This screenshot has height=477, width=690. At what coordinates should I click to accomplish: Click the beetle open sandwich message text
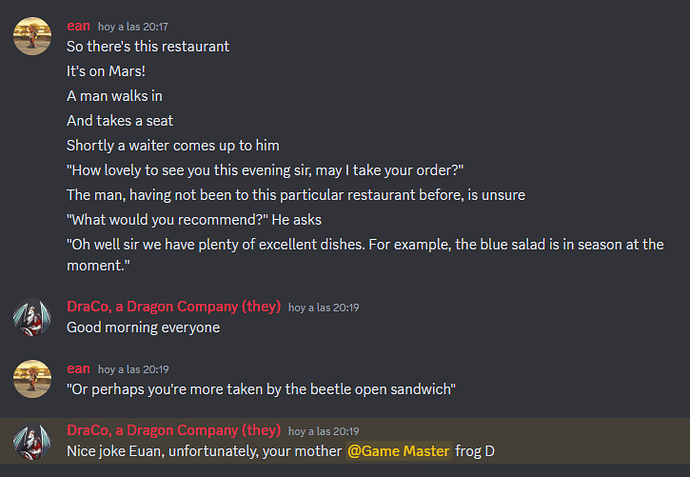(261, 389)
